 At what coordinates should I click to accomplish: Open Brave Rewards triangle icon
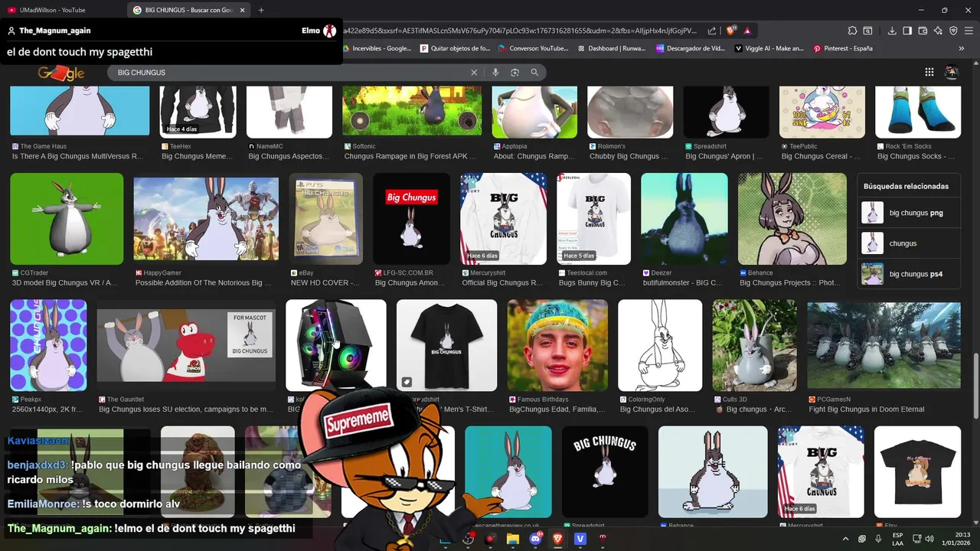746,31
